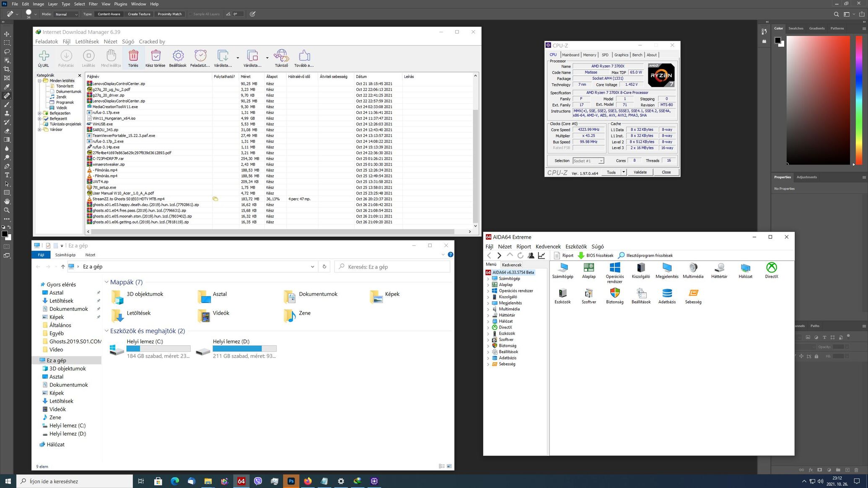Viewport: 868px width, 488px height.
Task: Open IDM Beállítások gear icon
Action: [x=178, y=56]
